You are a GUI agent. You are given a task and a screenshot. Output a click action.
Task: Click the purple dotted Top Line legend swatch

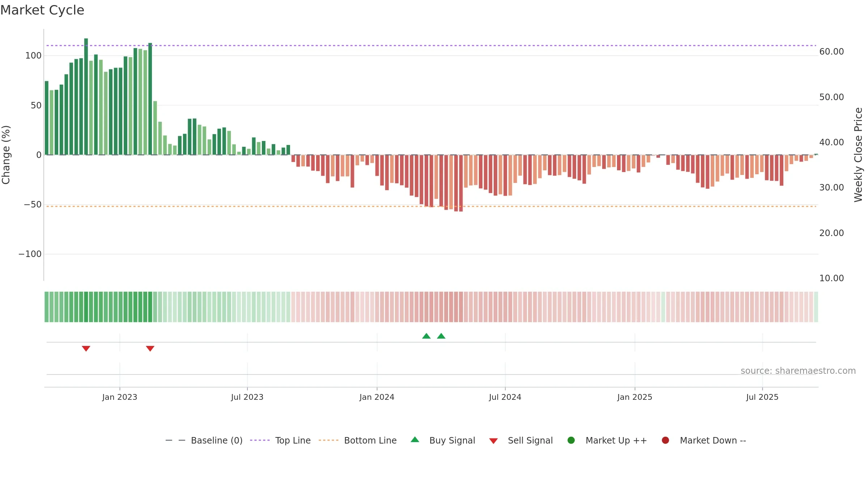pos(260,440)
